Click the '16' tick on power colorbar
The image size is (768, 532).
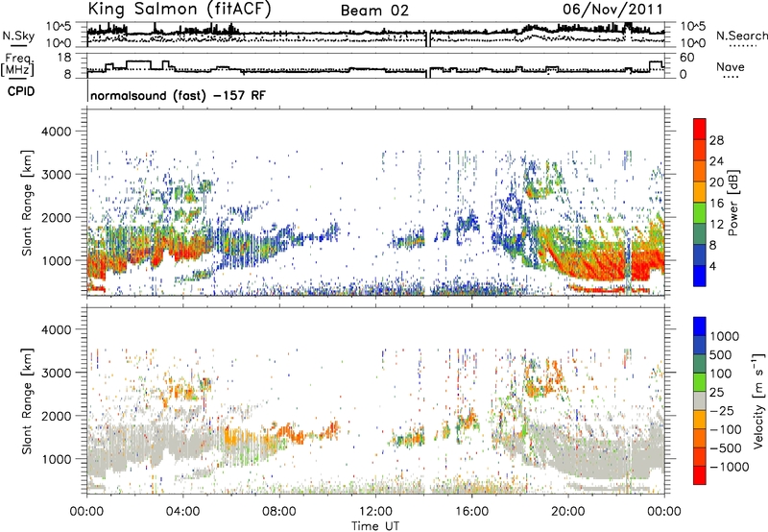coord(716,204)
